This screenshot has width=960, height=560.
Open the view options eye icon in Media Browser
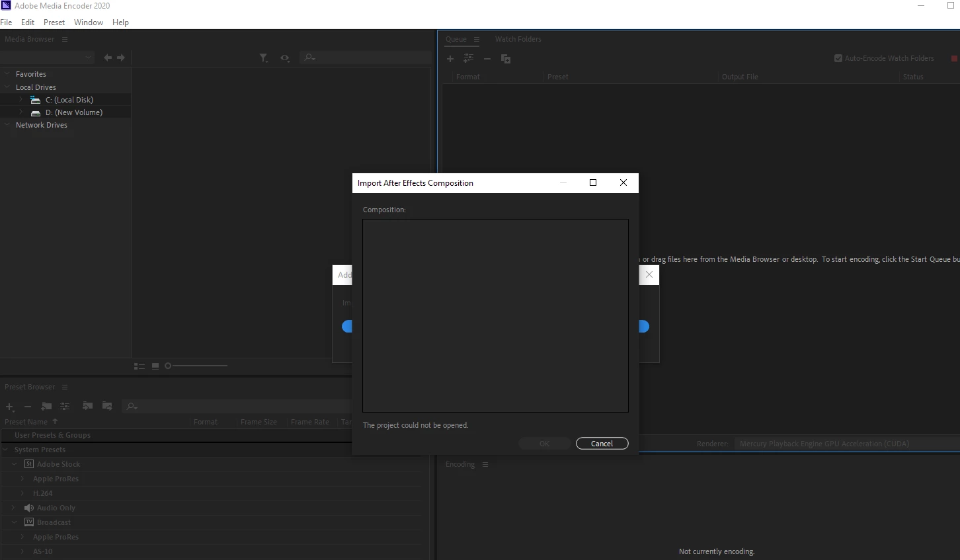pos(285,58)
